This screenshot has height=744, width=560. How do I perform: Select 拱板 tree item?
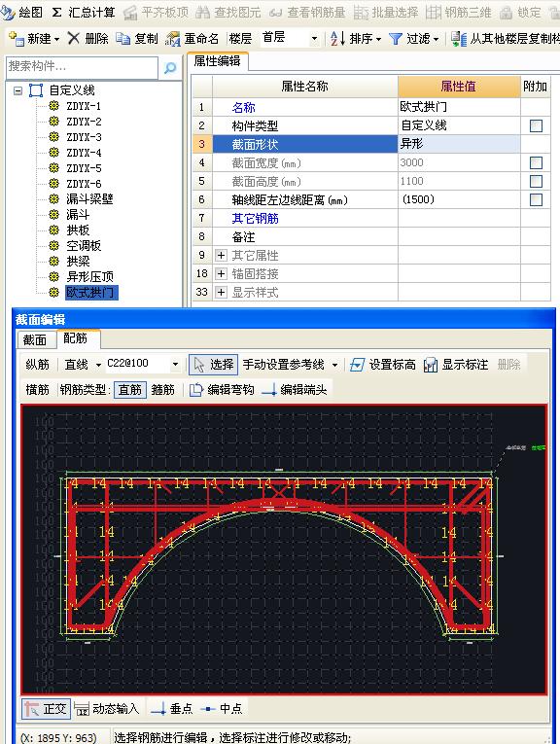tap(78, 230)
